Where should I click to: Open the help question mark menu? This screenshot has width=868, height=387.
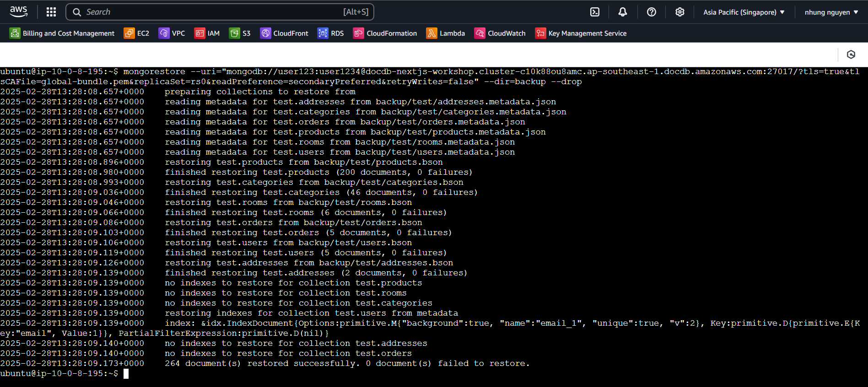tap(652, 12)
